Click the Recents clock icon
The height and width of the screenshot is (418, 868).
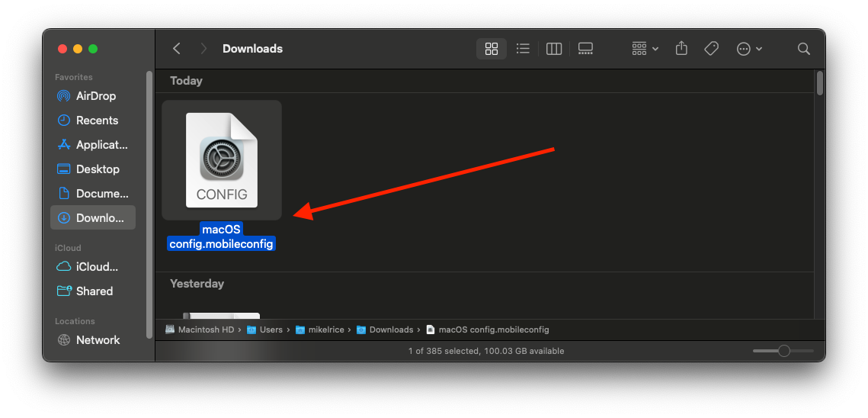[x=64, y=121]
